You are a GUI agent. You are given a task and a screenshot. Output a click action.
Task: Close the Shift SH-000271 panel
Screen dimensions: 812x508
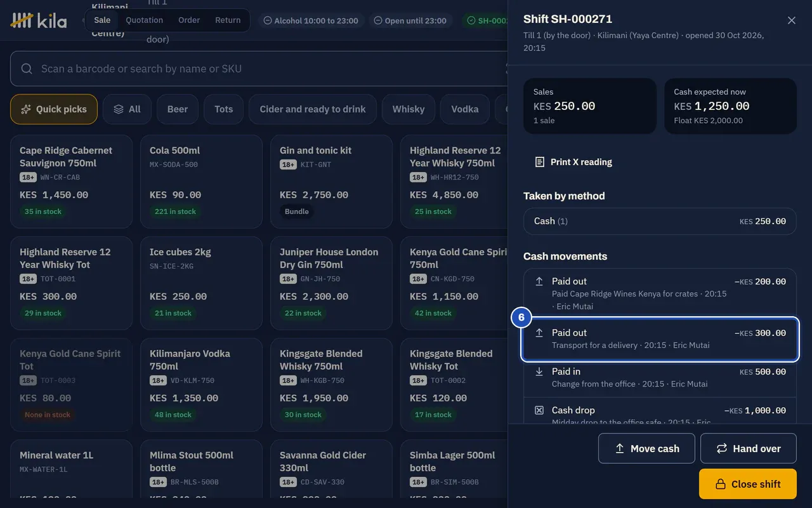pos(792,20)
